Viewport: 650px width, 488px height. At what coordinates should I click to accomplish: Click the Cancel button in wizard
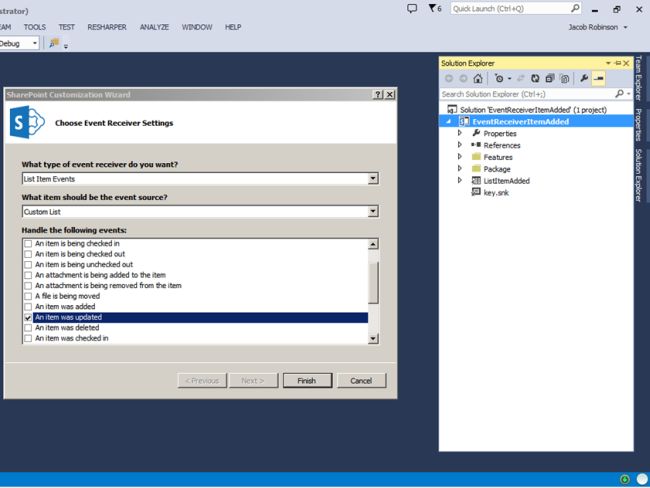(361, 380)
